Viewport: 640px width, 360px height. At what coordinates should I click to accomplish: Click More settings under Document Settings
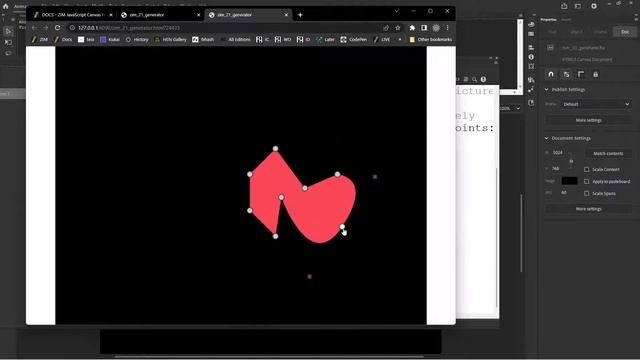click(588, 209)
